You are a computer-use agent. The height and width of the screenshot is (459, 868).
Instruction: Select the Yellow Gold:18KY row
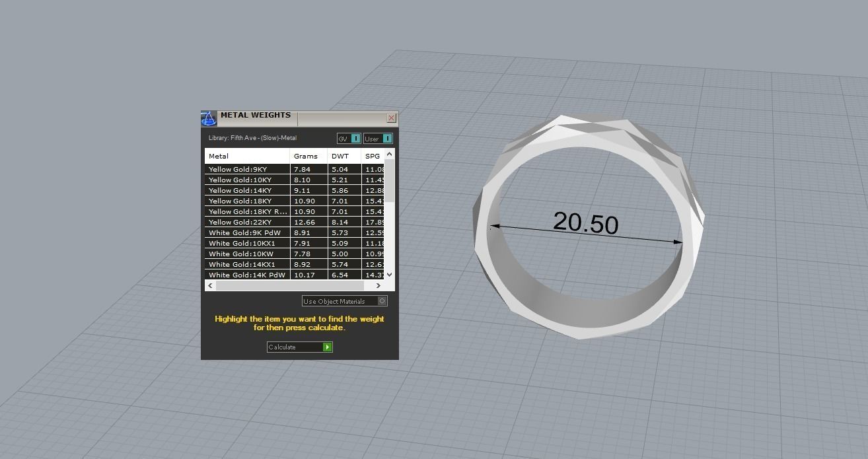294,201
